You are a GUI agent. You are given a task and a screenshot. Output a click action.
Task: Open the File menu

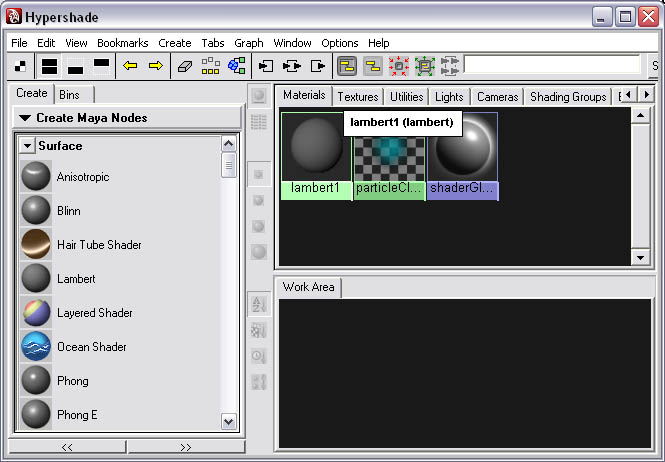click(19, 43)
